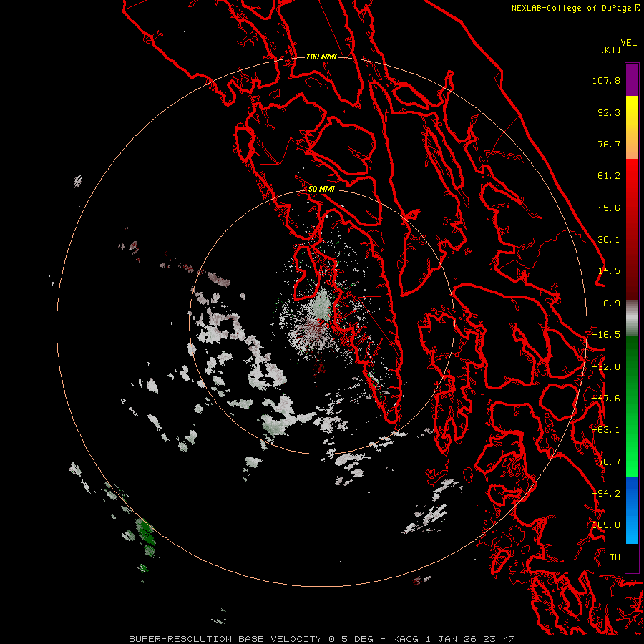Image resolution: width=644 pixels, height=644 pixels.
Task: Click the 30.1 legend value
Action: pos(609,240)
